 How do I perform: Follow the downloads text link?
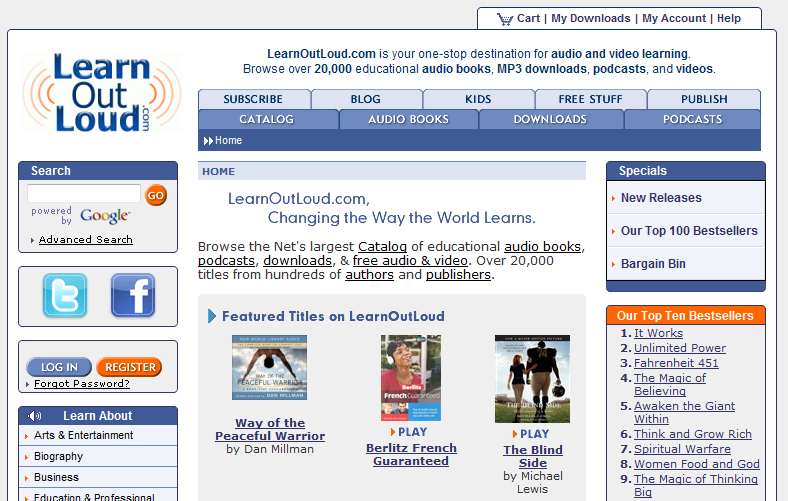point(298,261)
